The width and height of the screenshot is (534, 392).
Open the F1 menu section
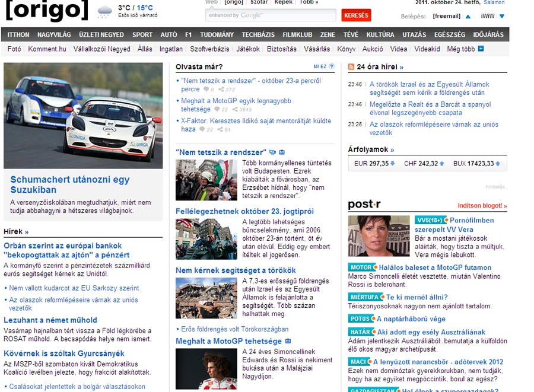(188, 35)
